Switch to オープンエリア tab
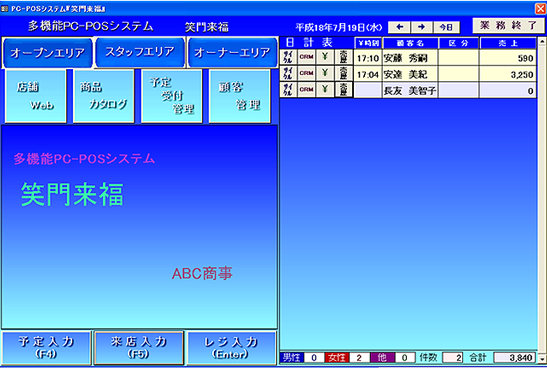This screenshot has width=547, height=368. (47, 53)
